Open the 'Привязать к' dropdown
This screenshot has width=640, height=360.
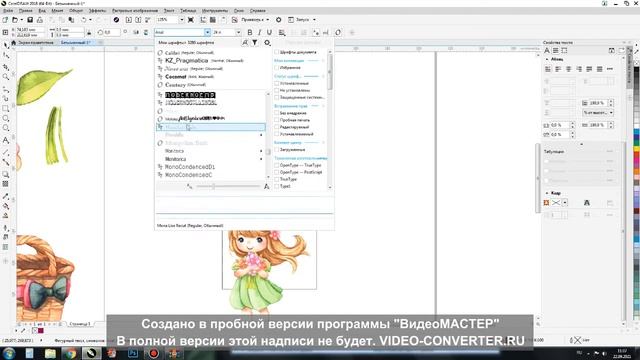268,20
